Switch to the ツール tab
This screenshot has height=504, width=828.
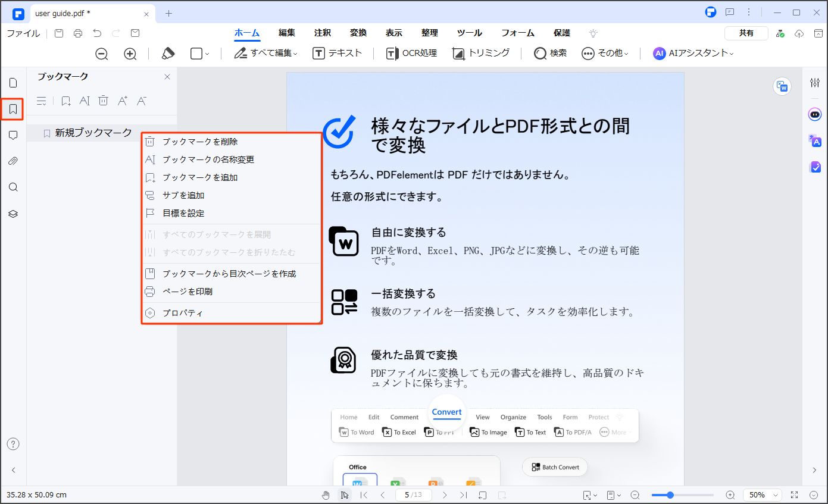coord(470,33)
